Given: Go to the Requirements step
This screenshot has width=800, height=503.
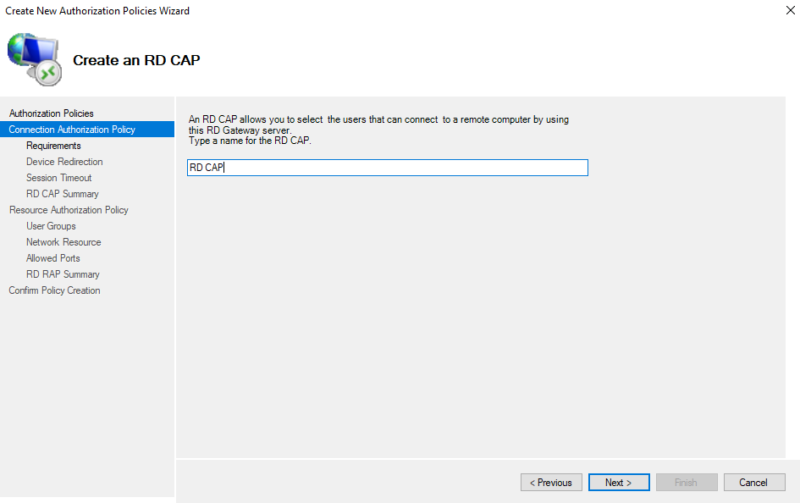Looking at the screenshot, I should 53,146.
